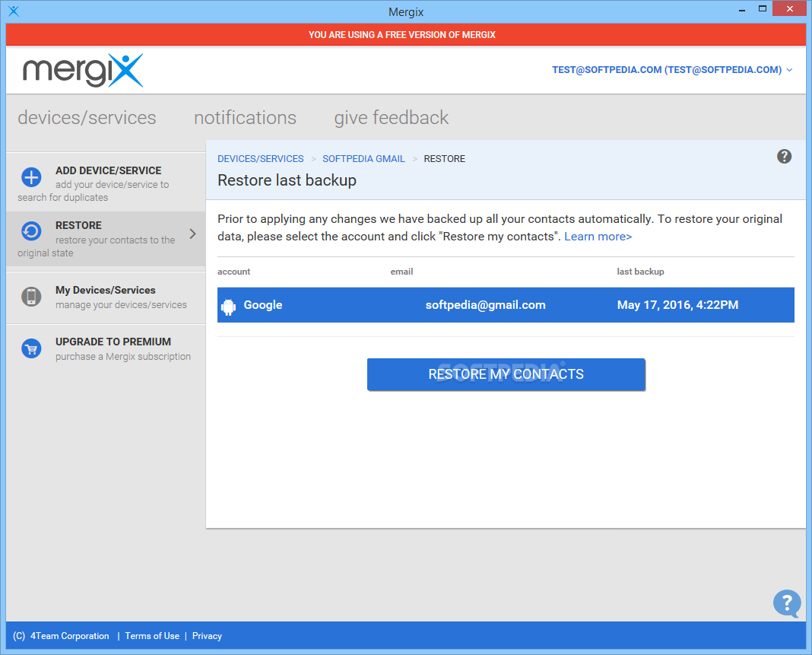Screen dimensions: 812x655
Task: Expand the test@softpedia.com account dropdown
Action: tap(672, 70)
